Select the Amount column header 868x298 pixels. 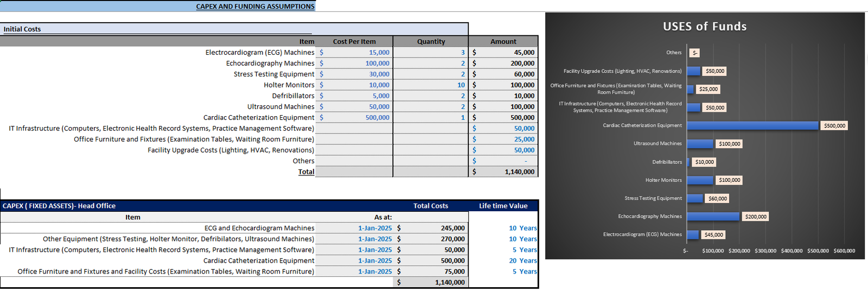[503, 41]
